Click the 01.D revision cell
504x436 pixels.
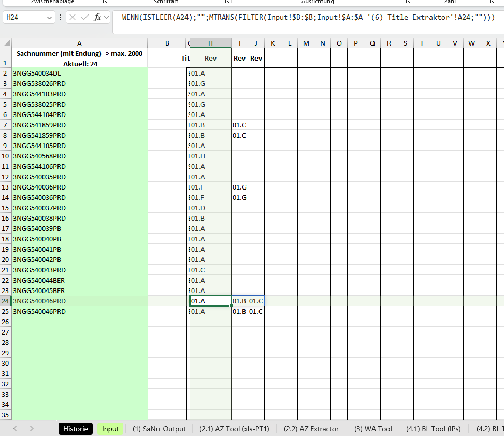click(x=210, y=208)
